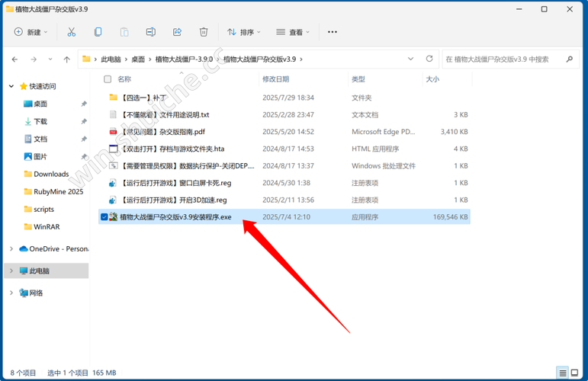
Task: Sort by the 类型 column header
Action: (358, 79)
